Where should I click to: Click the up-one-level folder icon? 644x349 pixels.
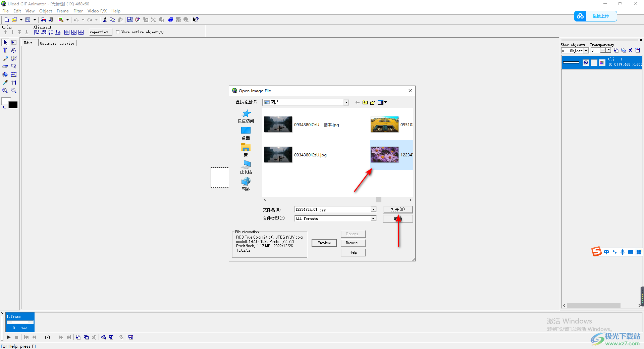[365, 102]
